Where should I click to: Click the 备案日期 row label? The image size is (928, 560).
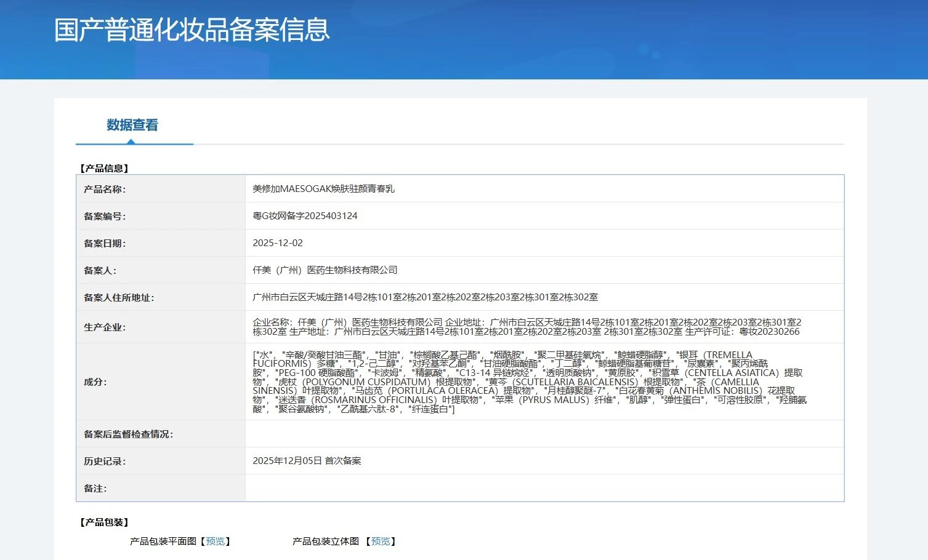105,243
